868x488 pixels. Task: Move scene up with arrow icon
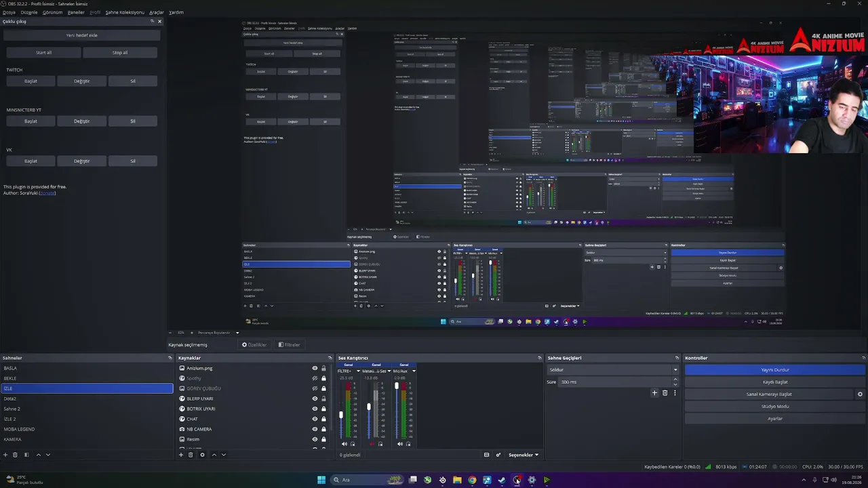38,455
